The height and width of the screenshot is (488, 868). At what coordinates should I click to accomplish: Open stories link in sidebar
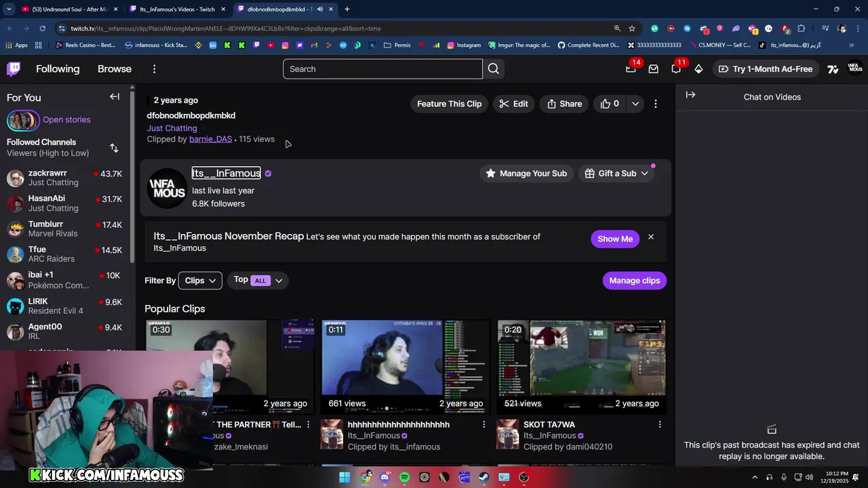pyautogui.click(x=66, y=120)
